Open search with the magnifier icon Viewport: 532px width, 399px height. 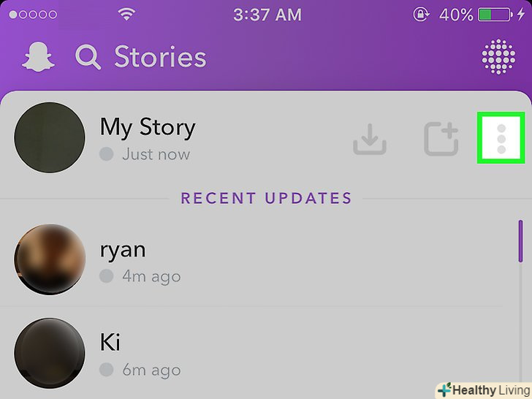88,57
